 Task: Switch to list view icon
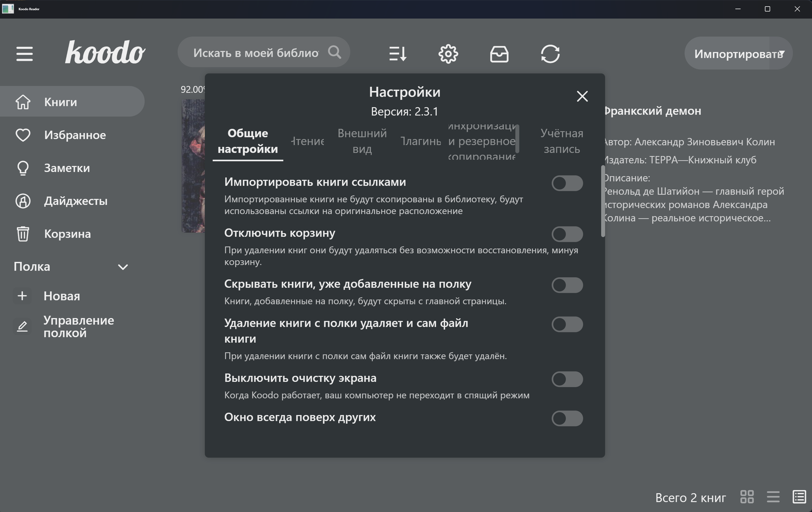coord(773,497)
